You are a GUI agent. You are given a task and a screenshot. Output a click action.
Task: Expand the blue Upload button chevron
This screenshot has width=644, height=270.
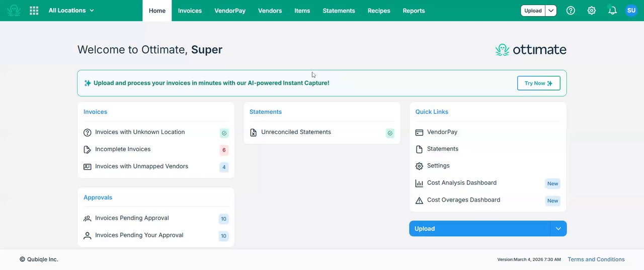tap(558, 229)
